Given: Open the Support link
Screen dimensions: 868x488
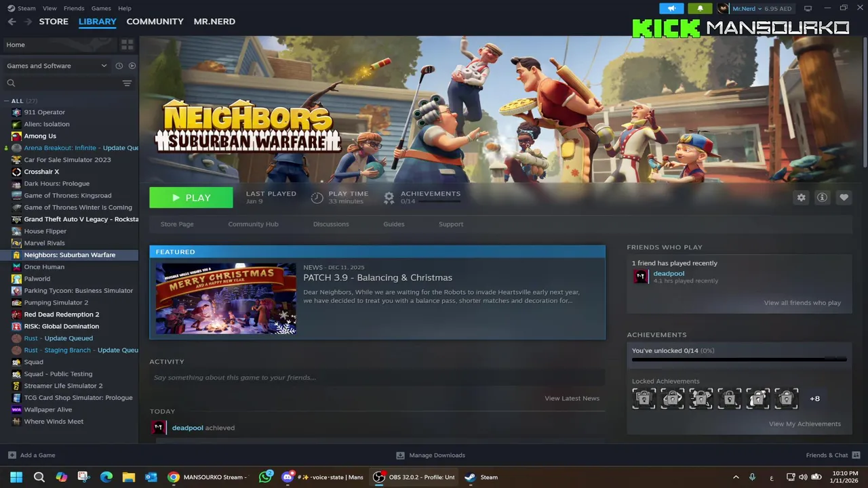Looking at the screenshot, I should point(451,224).
